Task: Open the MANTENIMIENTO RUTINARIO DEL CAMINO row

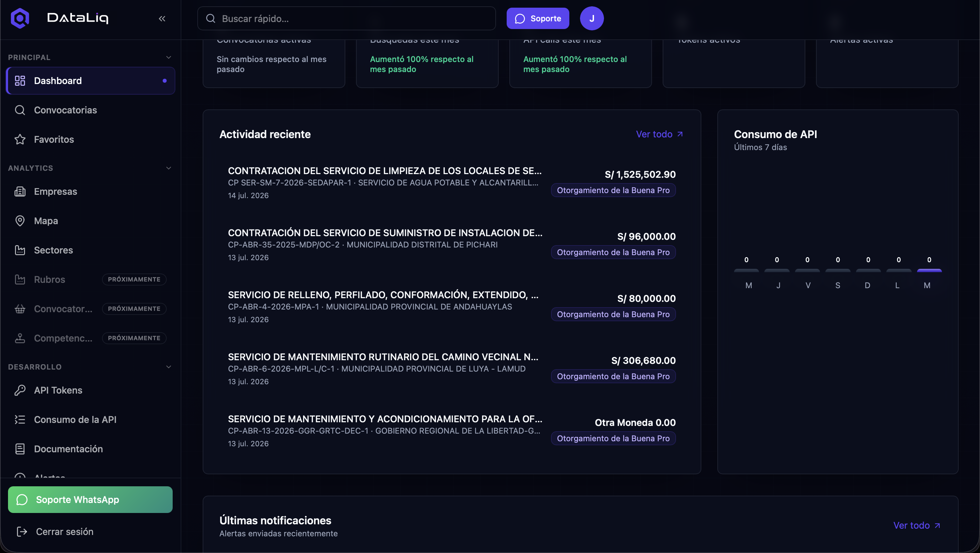Action: tap(452, 369)
